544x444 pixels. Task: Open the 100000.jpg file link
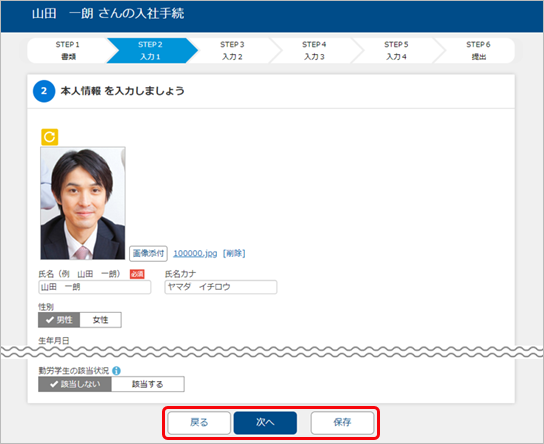coord(195,254)
